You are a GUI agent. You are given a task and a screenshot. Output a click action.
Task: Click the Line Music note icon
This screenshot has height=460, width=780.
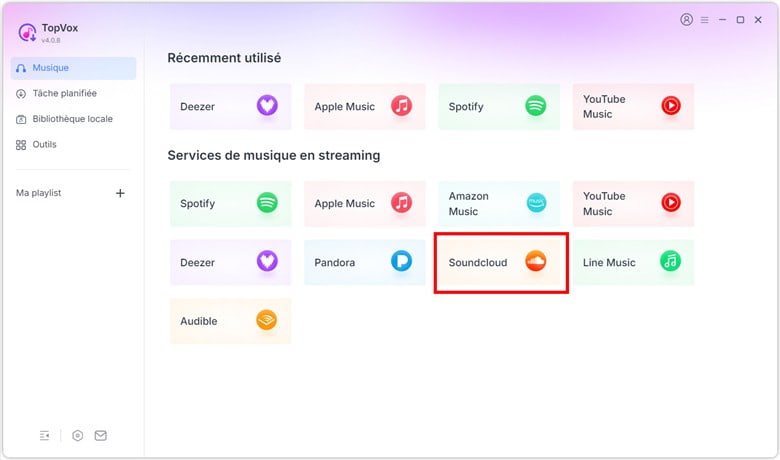(x=670, y=261)
